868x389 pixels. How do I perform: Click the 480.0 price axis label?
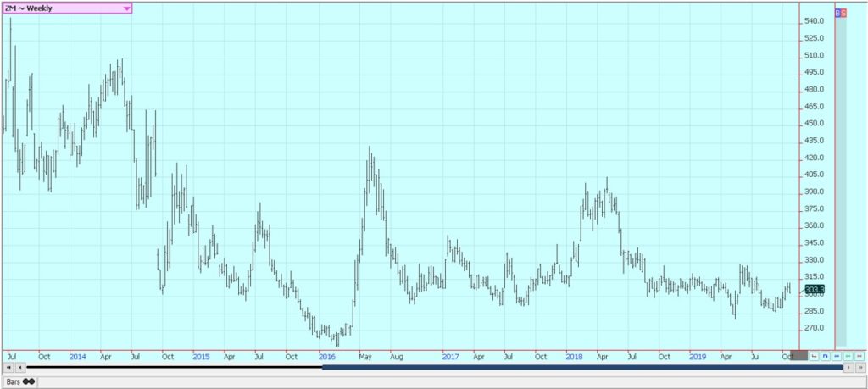815,90
